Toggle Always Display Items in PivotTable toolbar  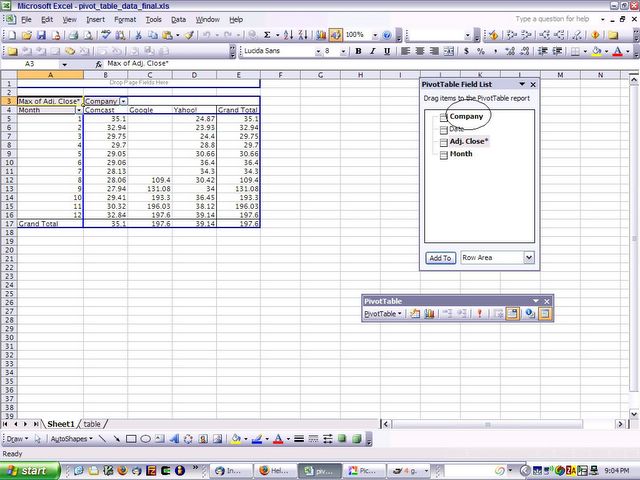tap(512, 313)
